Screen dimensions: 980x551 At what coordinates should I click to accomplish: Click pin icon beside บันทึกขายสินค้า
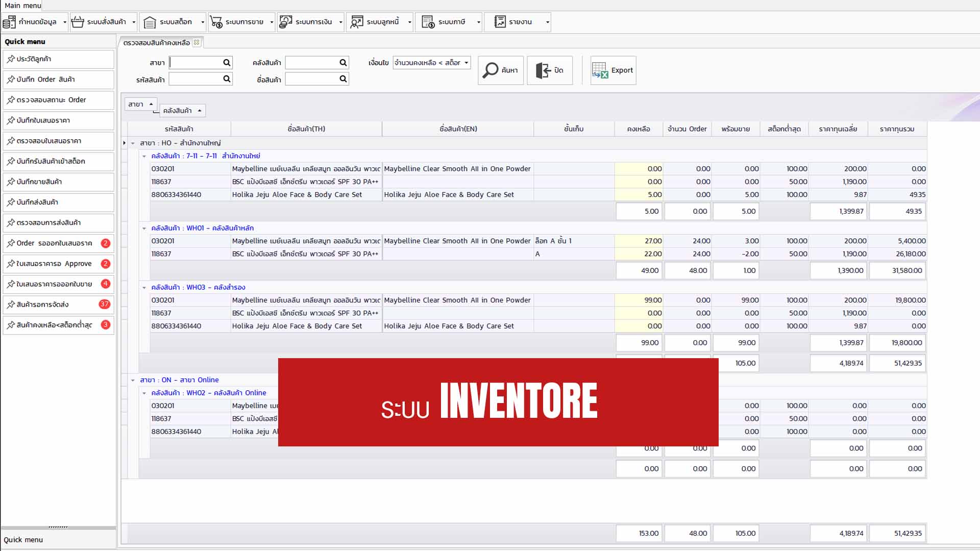(x=11, y=182)
